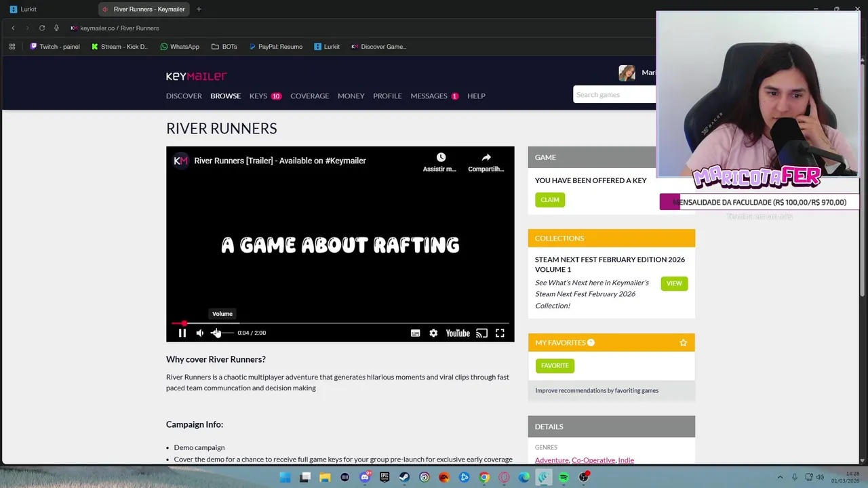This screenshot has width=868, height=488.
Task: Show hidden system tray icons
Action: (780, 477)
